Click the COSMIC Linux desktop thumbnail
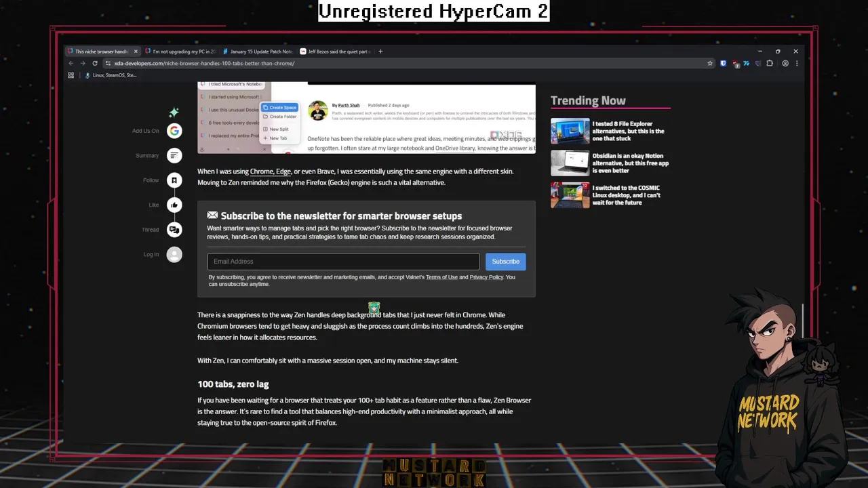Viewport: 868px width, 488px height. (x=570, y=195)
